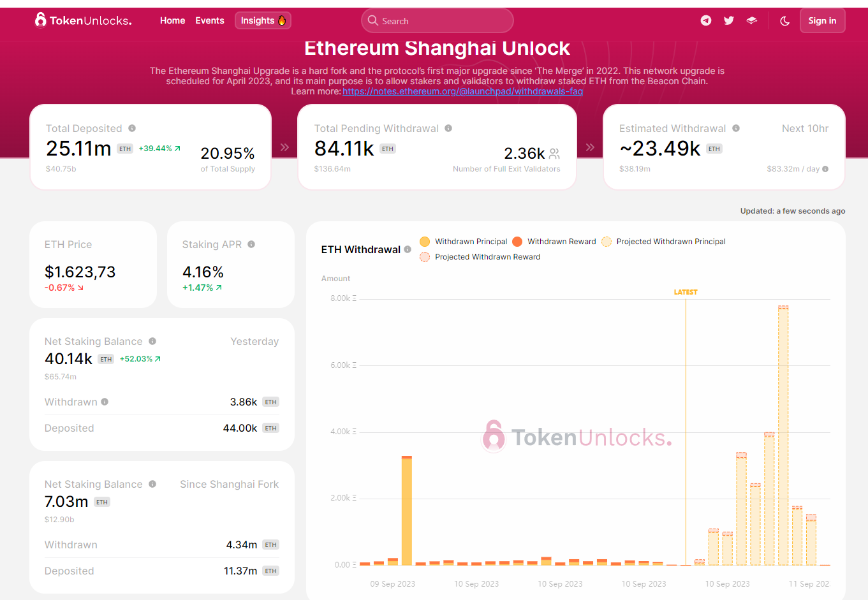The height and width of the screenshot is (600, 868).
Task: Click ETH badge next to 44.00k Deposited
Action: pos(271,428)
